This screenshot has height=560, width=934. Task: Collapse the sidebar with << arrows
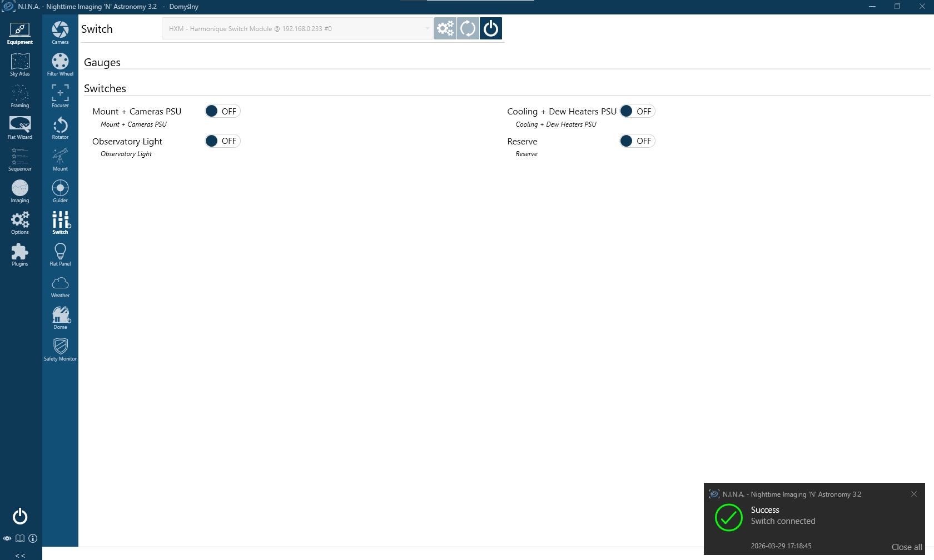pos(20,555)
